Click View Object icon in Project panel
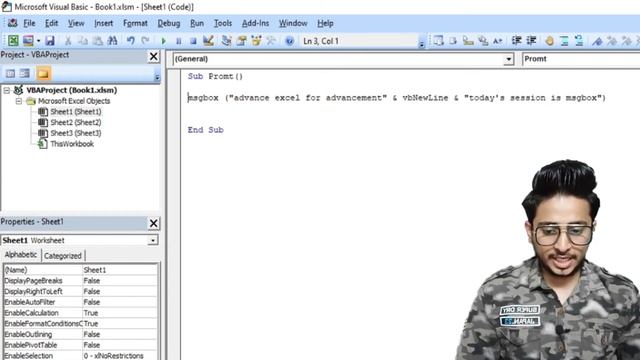Image resolution: width=640 pixels, height=360 pixels. tap(25, 73)
